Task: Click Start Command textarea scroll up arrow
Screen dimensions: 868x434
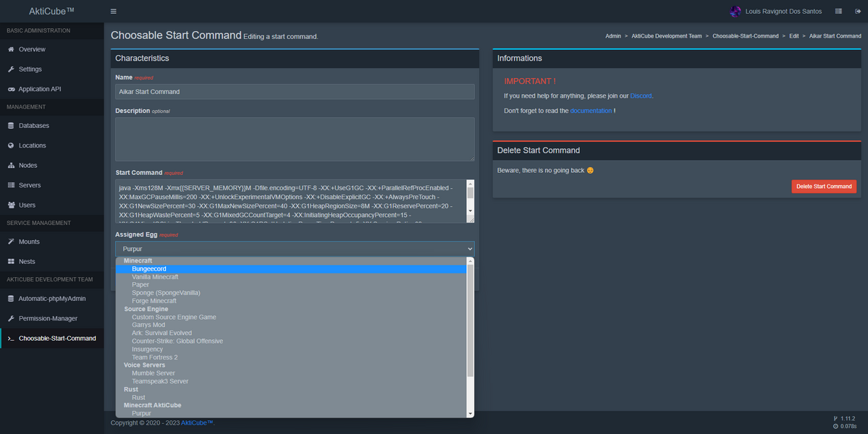Action: pos(471,183)
